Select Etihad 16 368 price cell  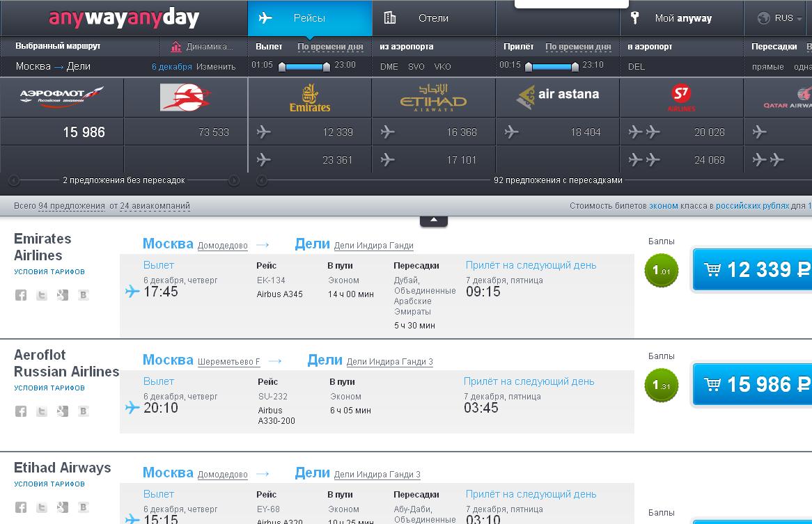tap(433, 132)
